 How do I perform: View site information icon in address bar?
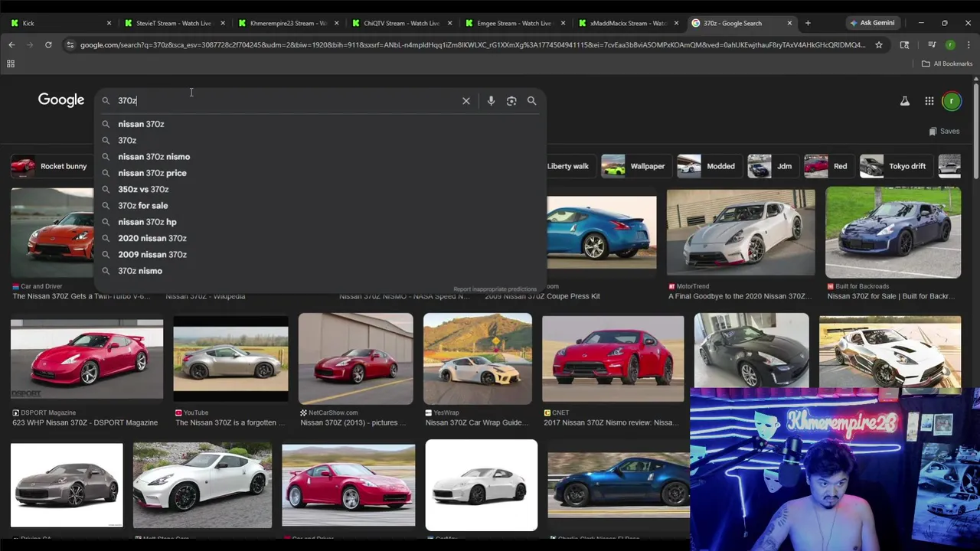point(70,45)
